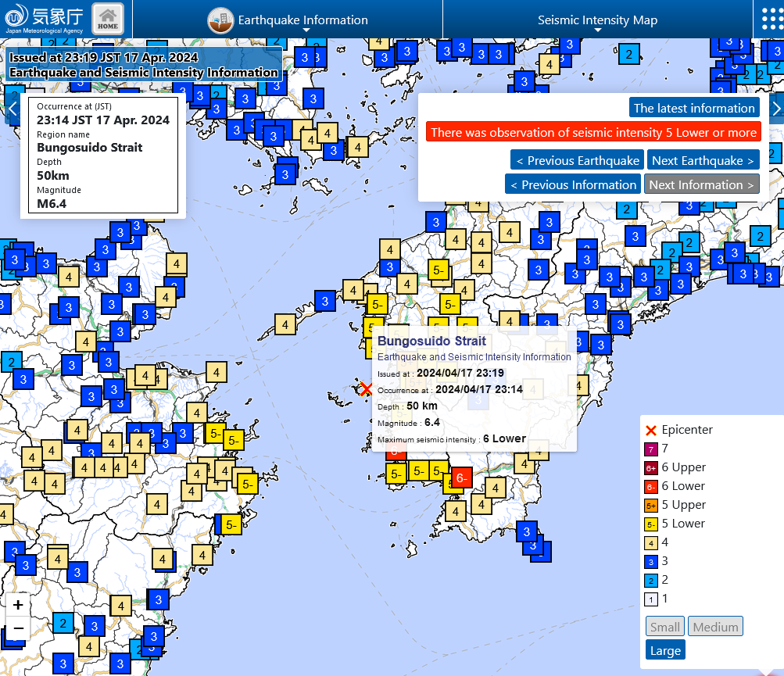Click the 6 Upper legend swatch
Viewport: 784px width, 676px height.
(650, 468)
